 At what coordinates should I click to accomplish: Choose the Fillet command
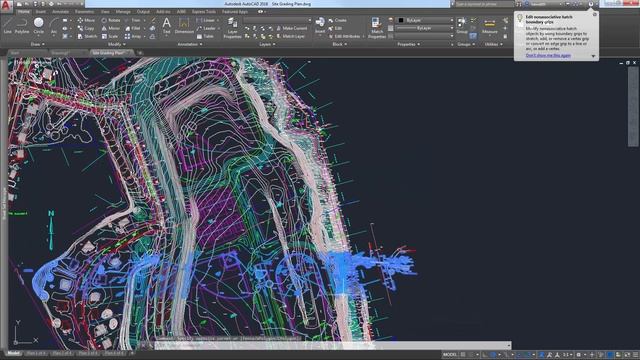click(x=133, y=28)
